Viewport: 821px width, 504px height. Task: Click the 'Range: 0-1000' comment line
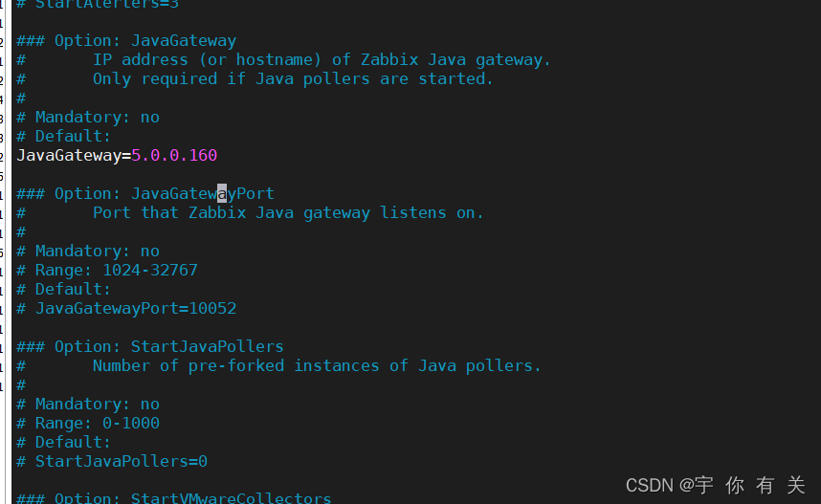tap(88, 423)
